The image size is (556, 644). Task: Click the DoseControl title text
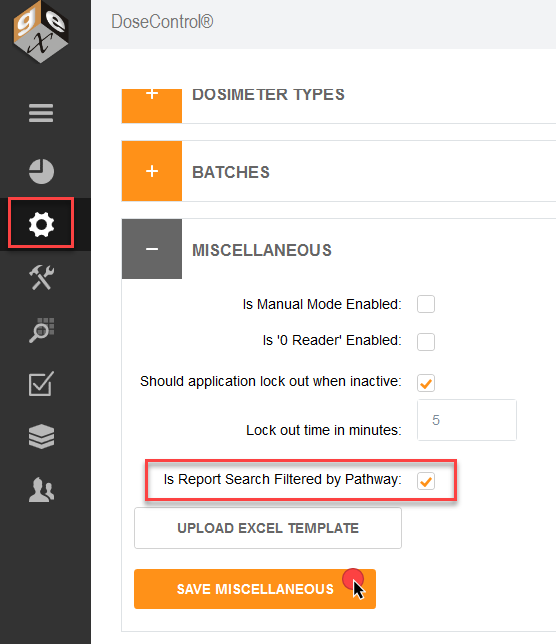(x=162, y=22)
